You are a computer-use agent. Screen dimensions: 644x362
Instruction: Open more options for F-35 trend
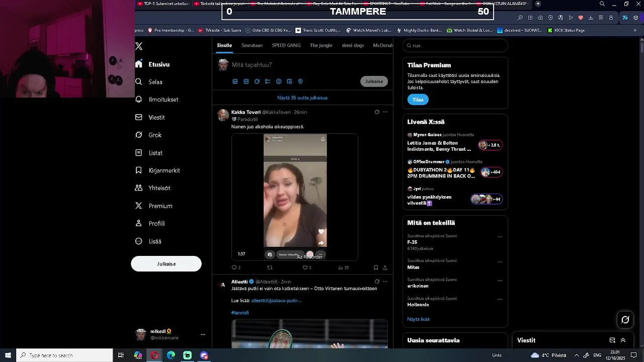500,237
